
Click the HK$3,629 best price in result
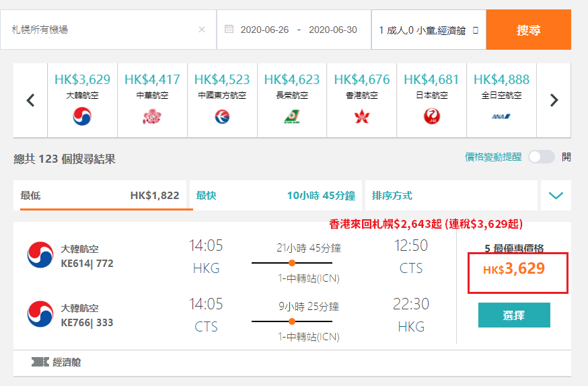(x=514, y=268)
